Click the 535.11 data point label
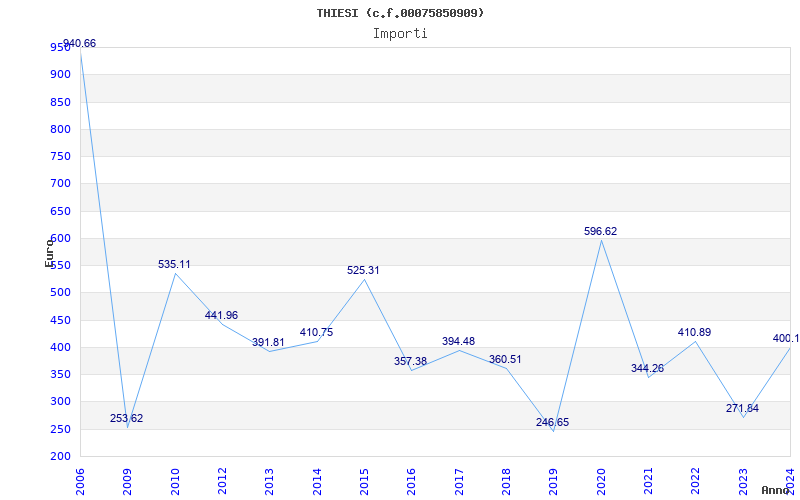The height and width of the screenshot is (500, 800). pyautogui.click(x=174, y=264)
